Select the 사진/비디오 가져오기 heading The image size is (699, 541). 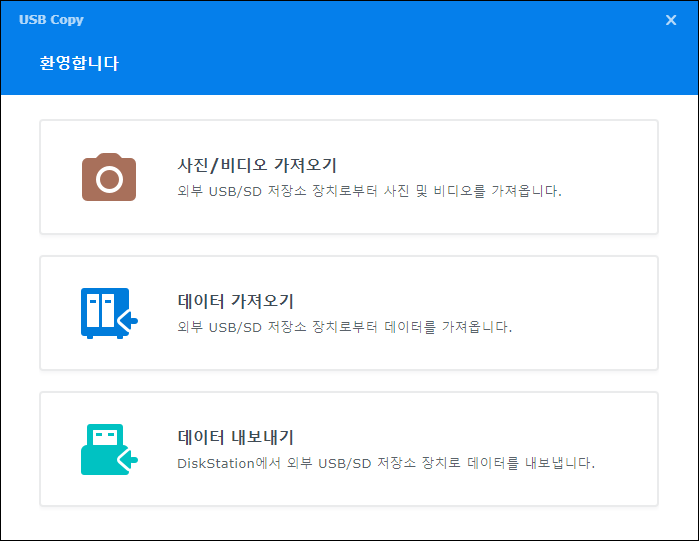pos(257,165)
